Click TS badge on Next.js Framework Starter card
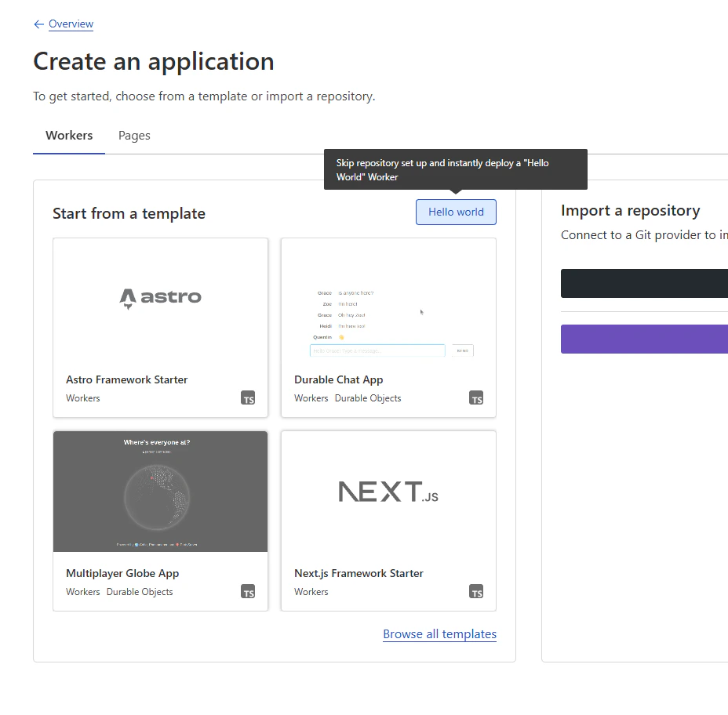728x715 pixels. [476, 592]
